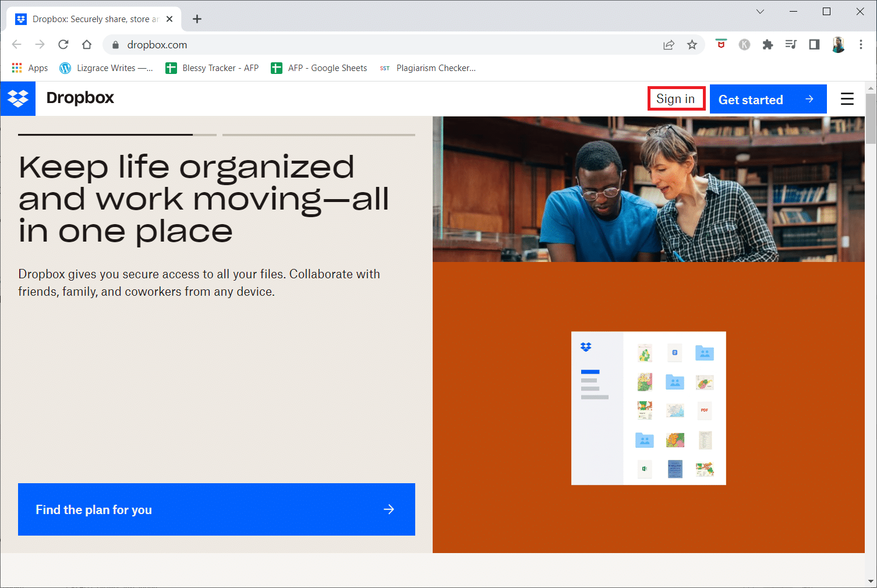877x588 pixels.
Task: View site information via padlock icon
Action: click(x=115, y=45)
